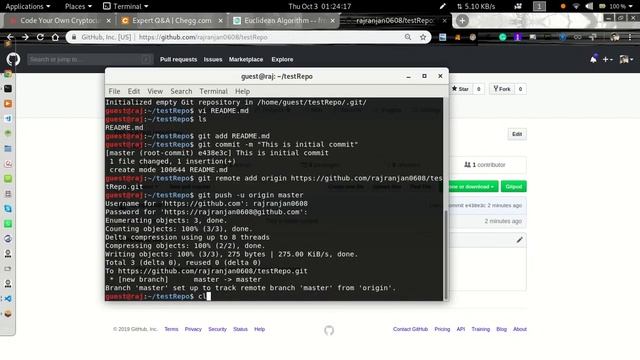Image resolution: width=640 pixels, height=360 pixels.
Task: Click the Edit button on repo page
Action: pos(517,134)
